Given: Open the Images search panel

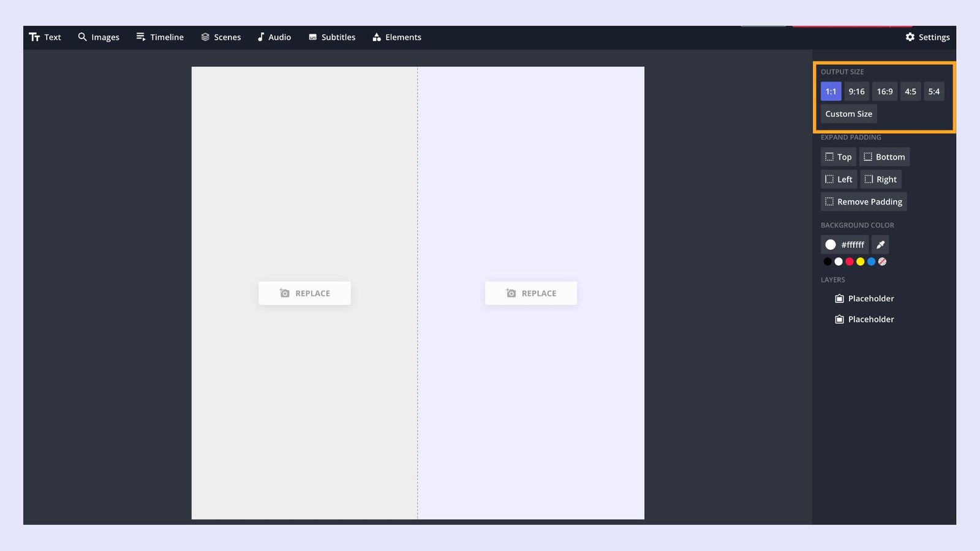Looking at the screenshot, I should [x=98, y=37].
